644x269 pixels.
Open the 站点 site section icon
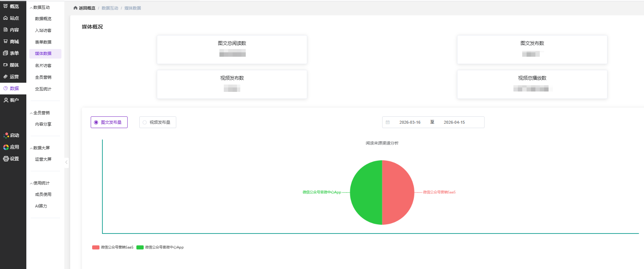(5, 18)
